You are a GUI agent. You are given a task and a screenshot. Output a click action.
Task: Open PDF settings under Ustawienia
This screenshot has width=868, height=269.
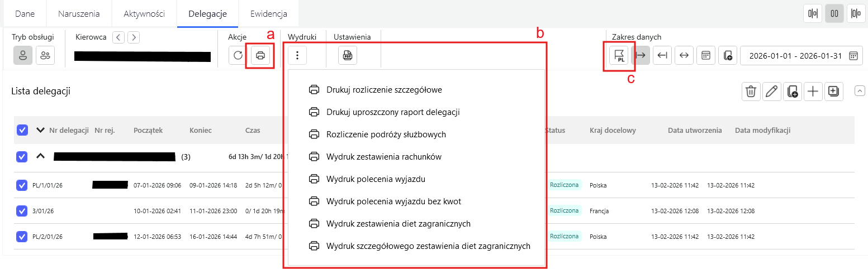(x=348, y=55)
